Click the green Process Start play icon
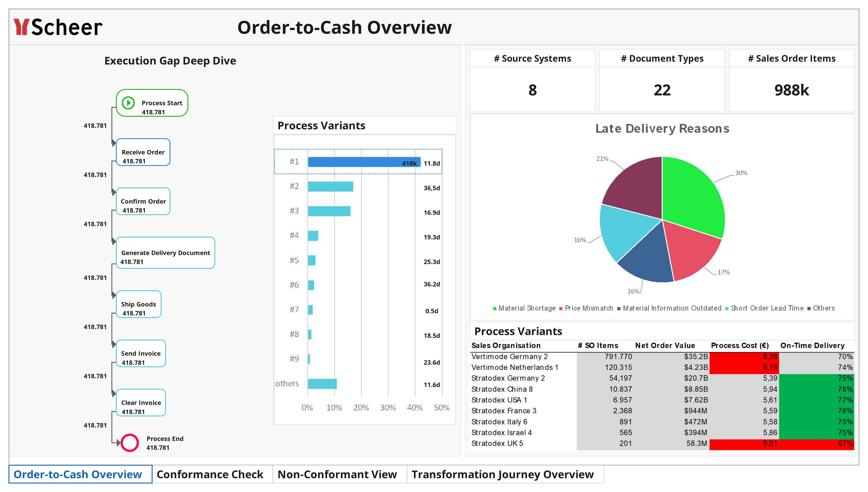The height and width of the screenshot is (492, 868). pyautogui.click(x=128, y=103)
